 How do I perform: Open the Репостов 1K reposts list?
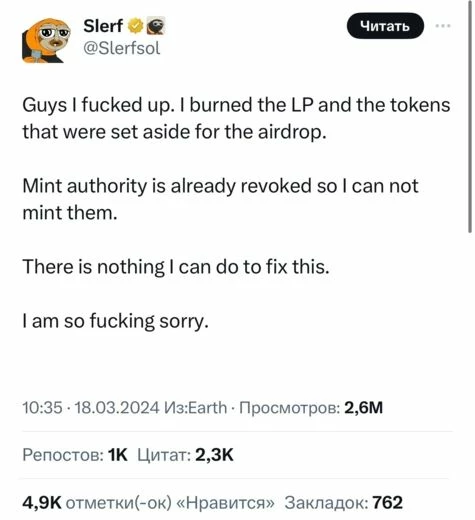[x=75, y=455]
